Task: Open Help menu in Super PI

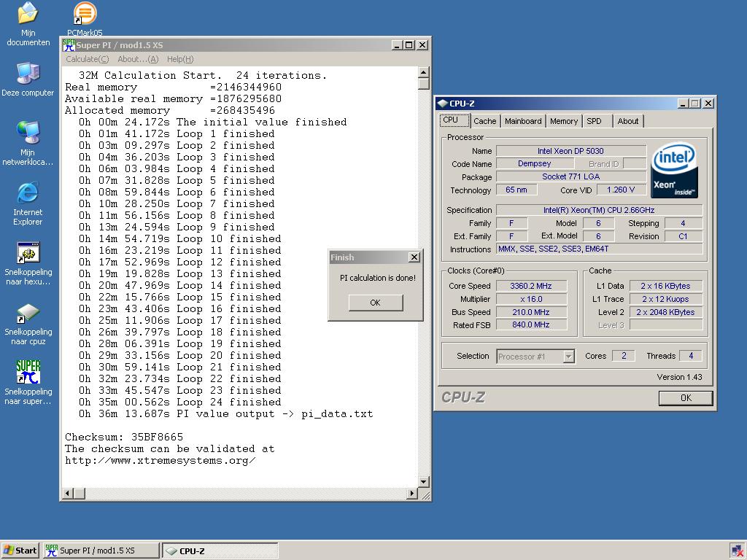Action: (x=180, y=59)
